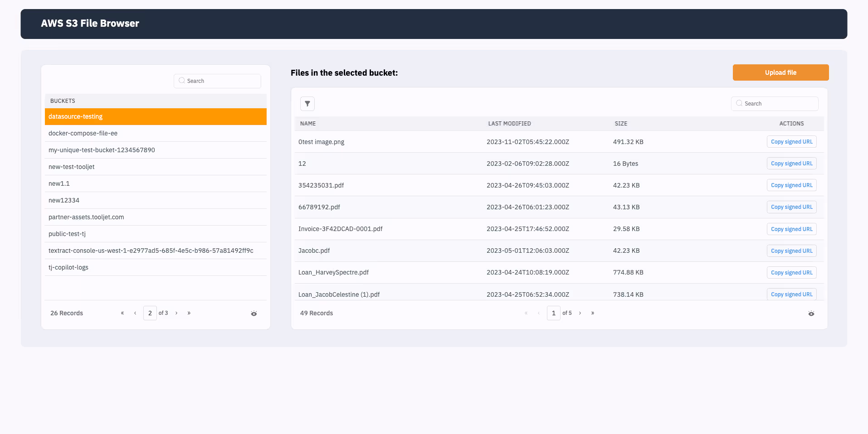Click the Upload file button
Screen dimensions: 868x434
click(780, 72)
